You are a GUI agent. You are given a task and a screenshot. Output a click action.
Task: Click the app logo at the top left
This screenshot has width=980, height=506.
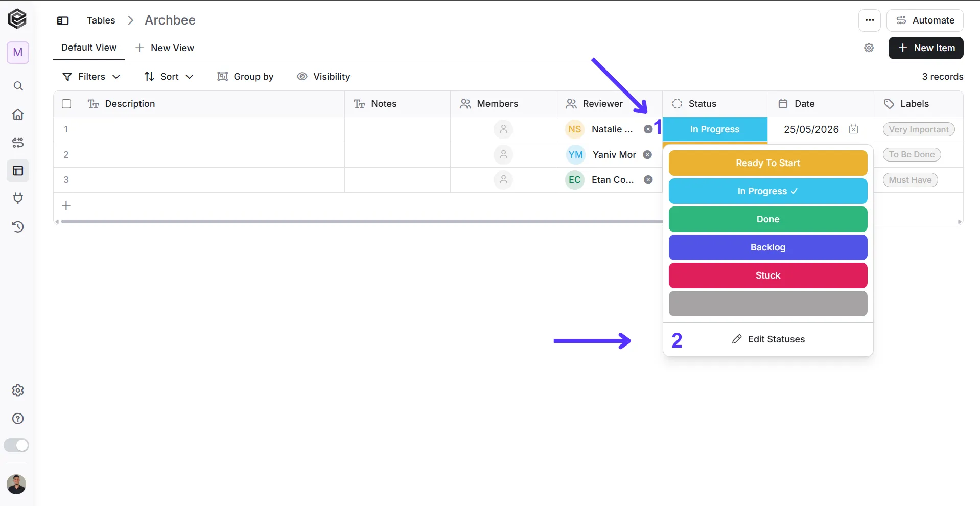coord(17,19)
